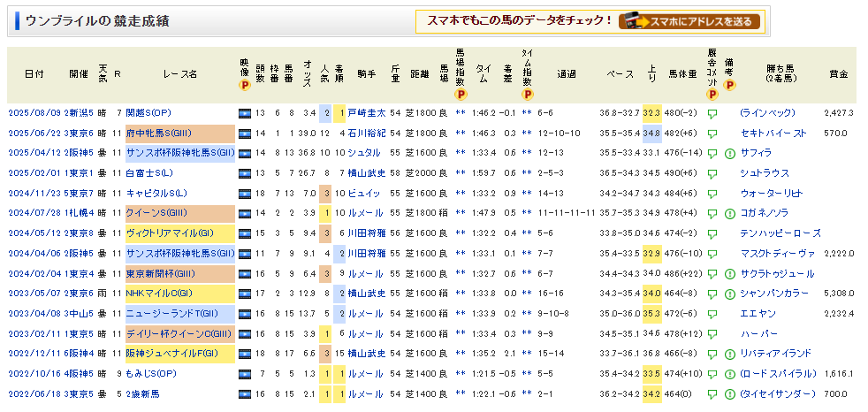Viewport: 868px width, 412px height.
Task: Click premium P icon under 厩舎コメント header
Action: pos(712,95)
